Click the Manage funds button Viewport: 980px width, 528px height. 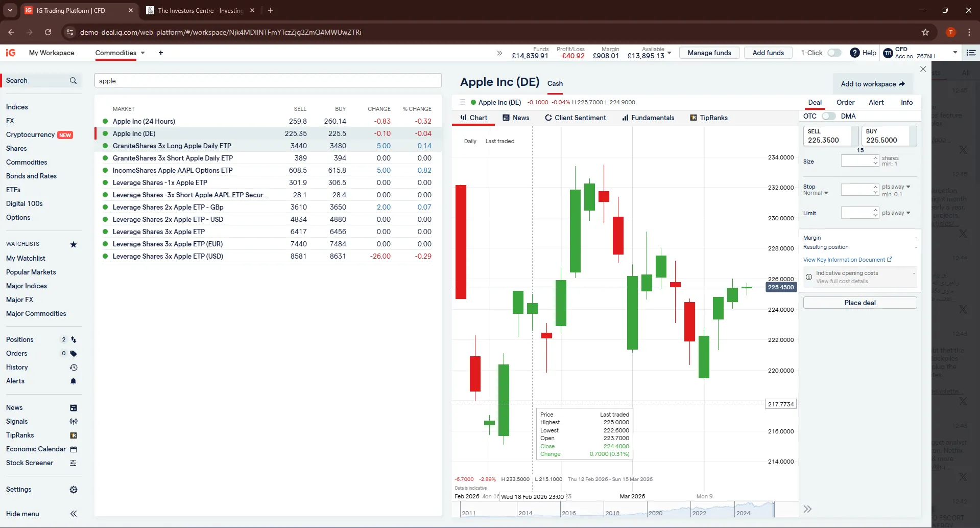coord(709,53)
